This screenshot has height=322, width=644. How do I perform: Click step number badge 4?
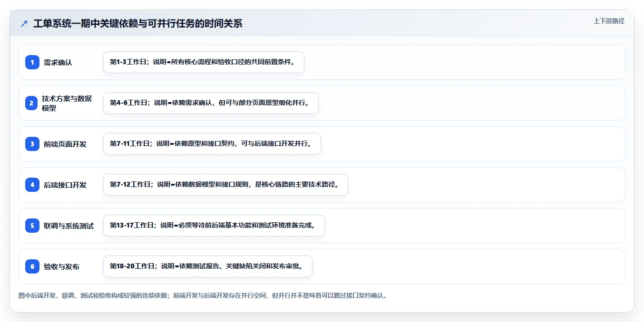tap(32, 185)
